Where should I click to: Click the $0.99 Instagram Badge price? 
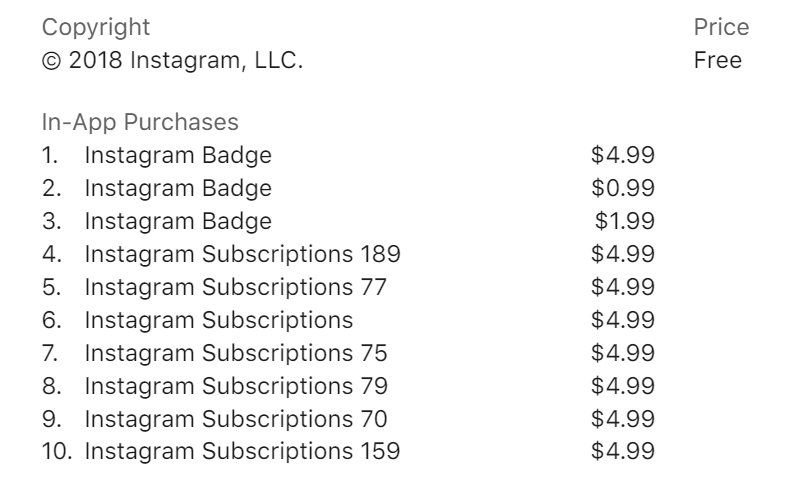[623, 188]
